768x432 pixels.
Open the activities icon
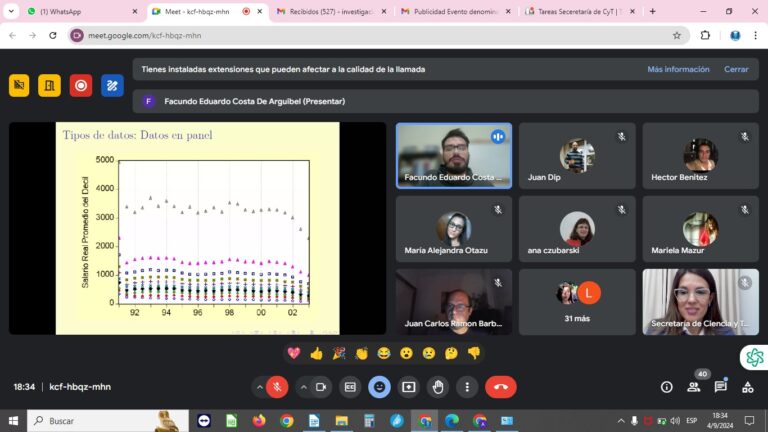[748, 387]
